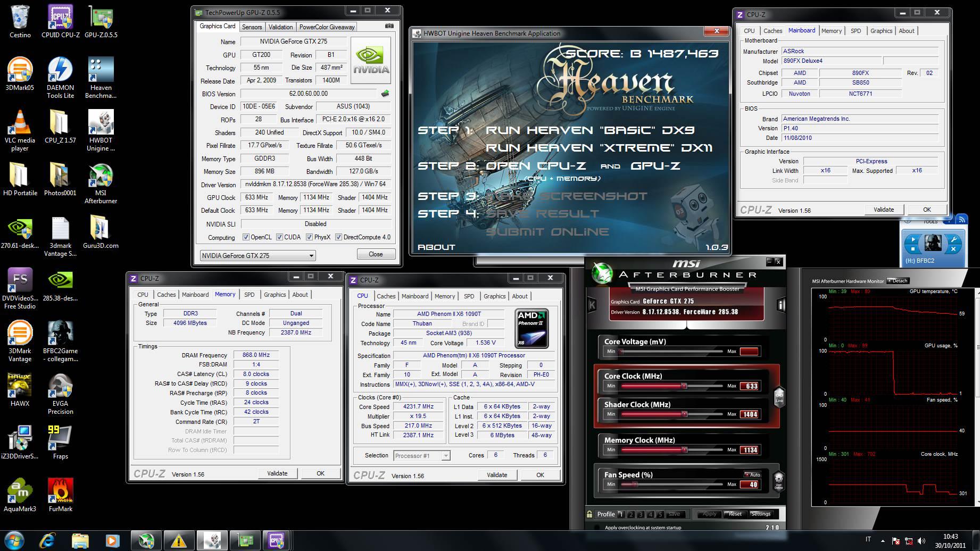Click RUN HEAVEN "XTREME" DX11
The height and width of the screenshot is (551, 980).
tap(599, 148)
